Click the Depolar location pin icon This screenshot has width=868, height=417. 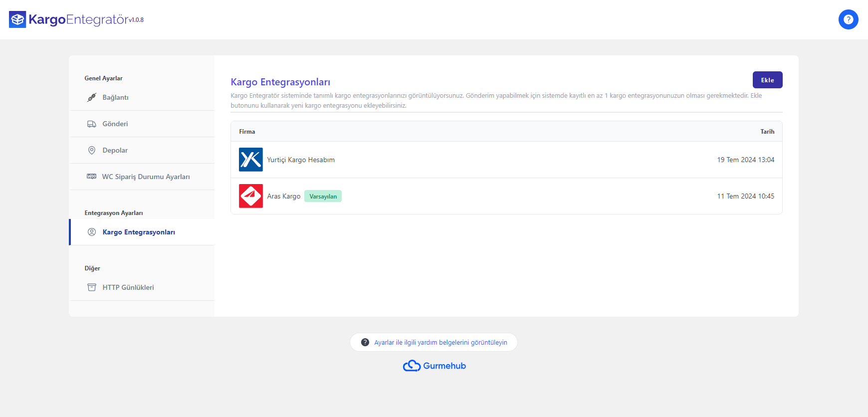pyautogui.click(x=92, y=150)
